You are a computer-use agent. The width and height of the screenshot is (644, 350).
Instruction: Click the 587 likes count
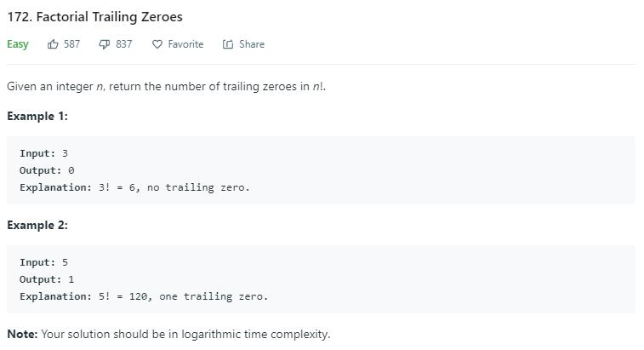[x=71, y=44]
